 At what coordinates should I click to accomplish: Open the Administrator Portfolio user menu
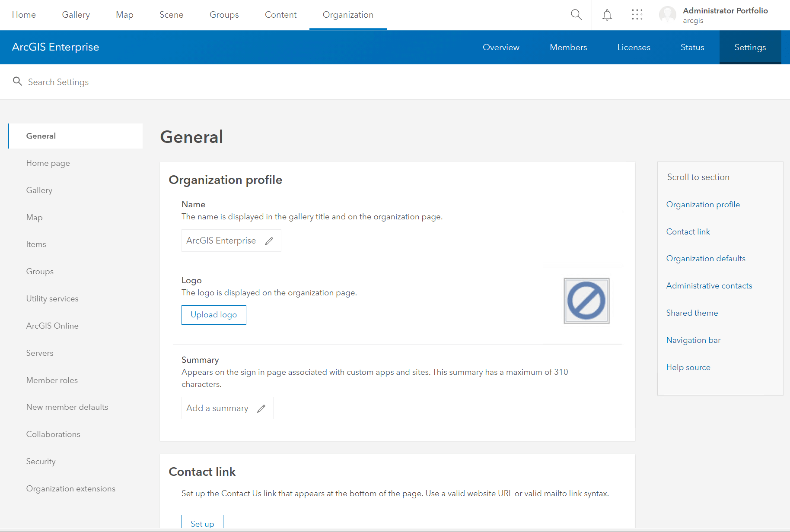click(x=725, y=15)
